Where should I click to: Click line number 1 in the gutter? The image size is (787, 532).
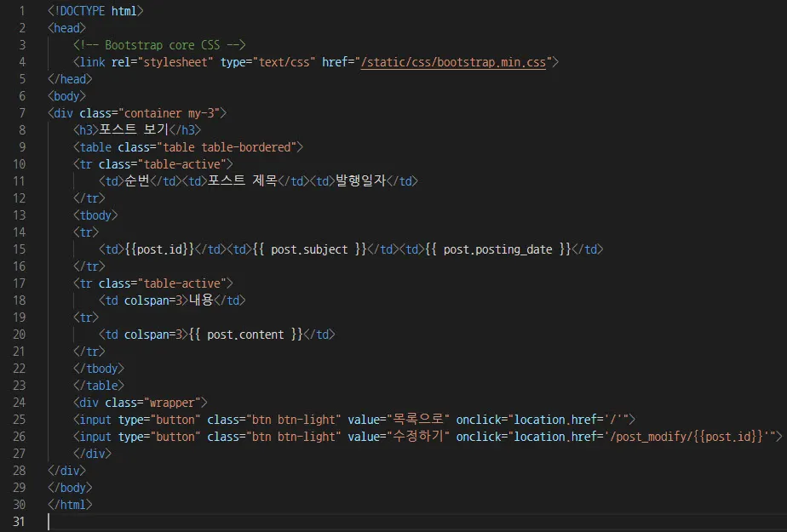pos(20,10)
